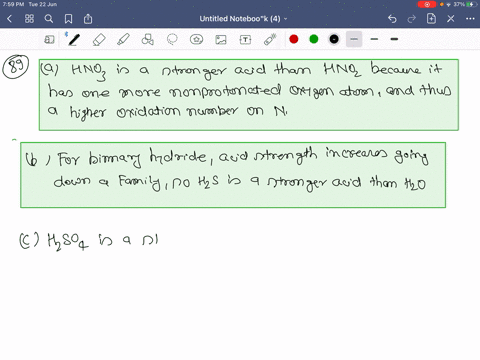Tap the battery status indicator
The width and height of the screenshot is (480, 360).
(471, 4)
